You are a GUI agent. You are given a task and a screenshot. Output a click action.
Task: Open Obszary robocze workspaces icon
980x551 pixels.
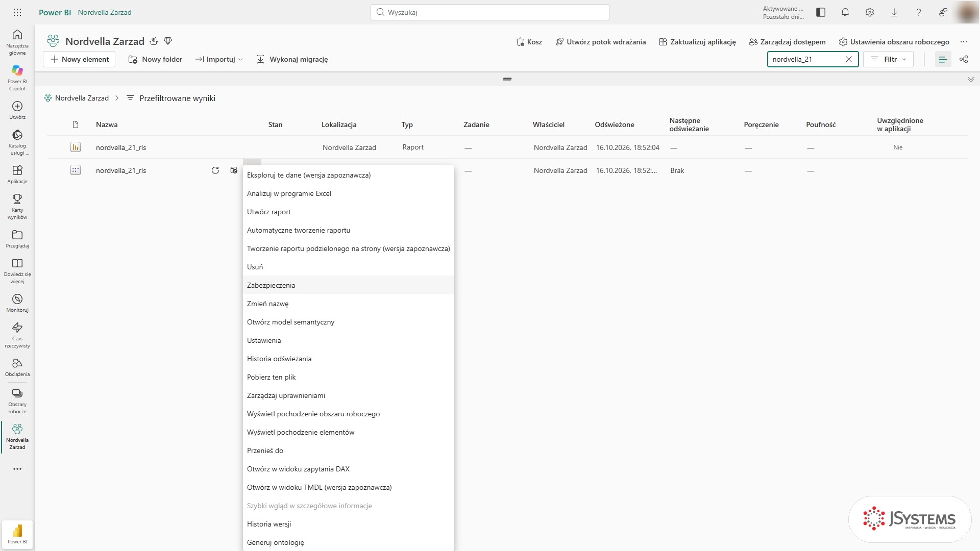[x=17, y=393]
